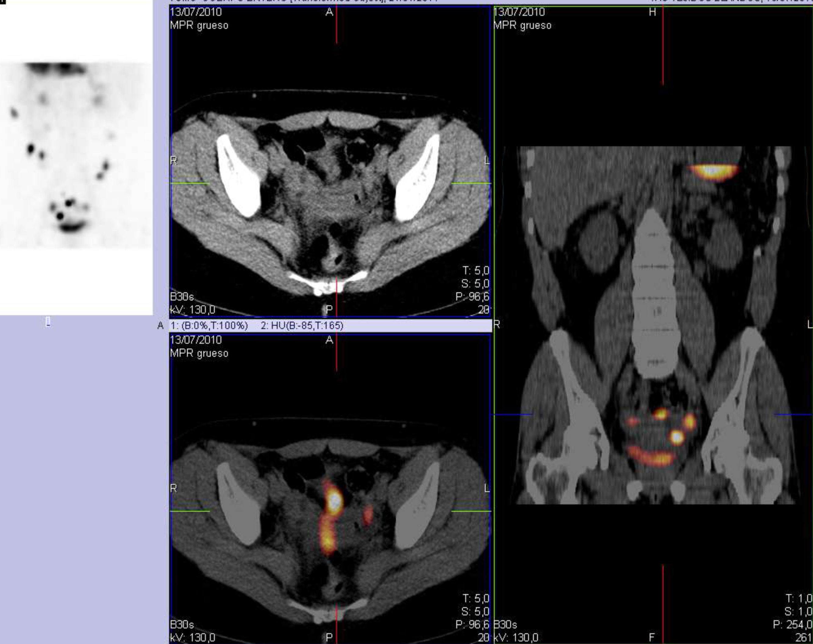Click the 'A' label left of the status bar
This screenshot has height=644, width=813.
(x=161, y=326)
